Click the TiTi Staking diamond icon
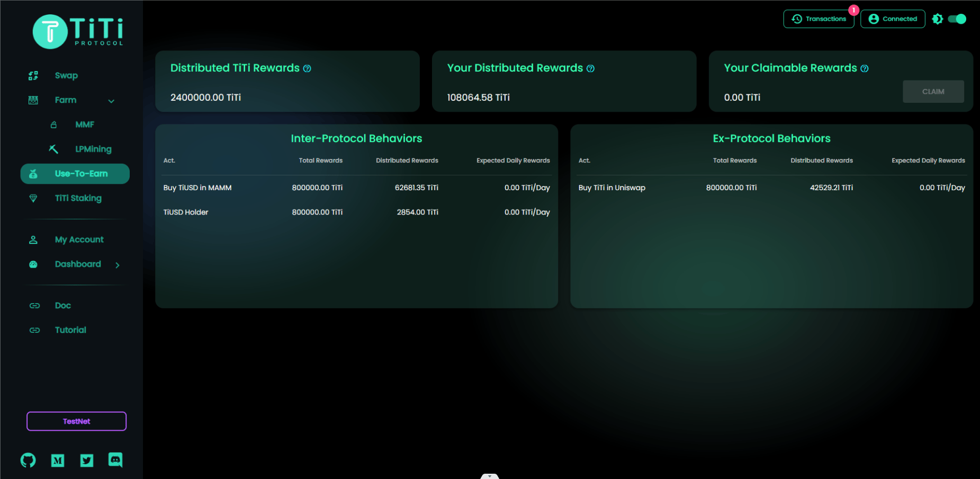Screen dimensions: 980x479 pyautogui.click(x=33, y=198)
